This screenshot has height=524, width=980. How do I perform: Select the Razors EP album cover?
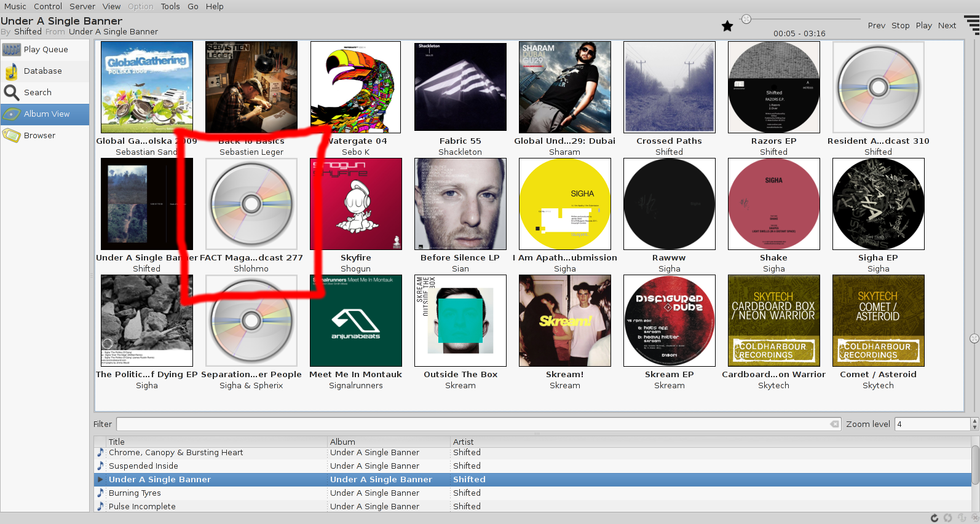(x=774, y=87)
